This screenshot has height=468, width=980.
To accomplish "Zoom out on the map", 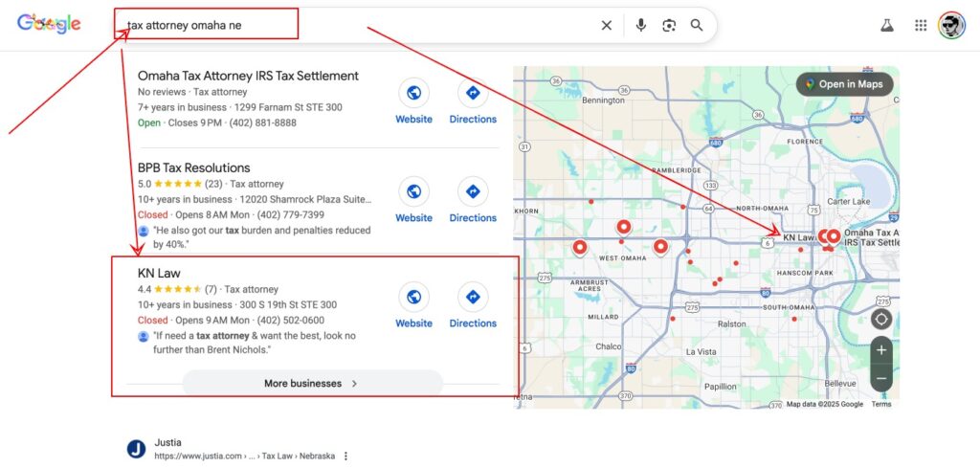I will pos(881,378).
